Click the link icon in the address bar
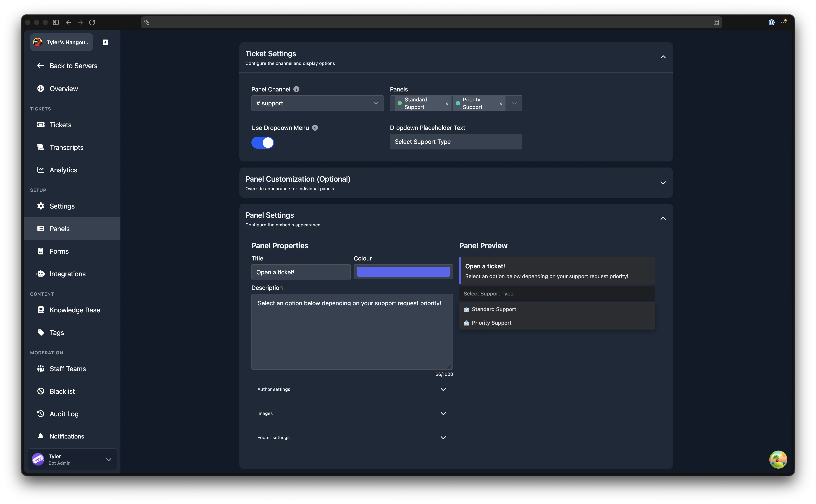 (x=147, y=22)
